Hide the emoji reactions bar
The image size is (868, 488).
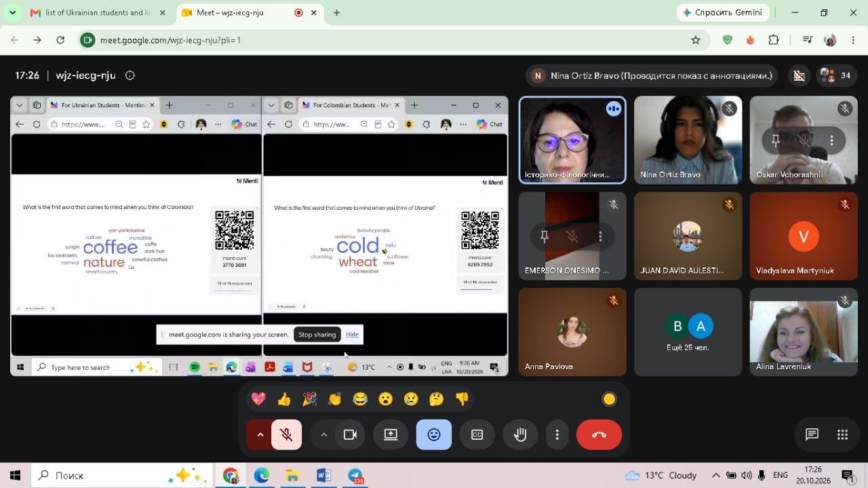pyautogui.click(x=434, y=435)
